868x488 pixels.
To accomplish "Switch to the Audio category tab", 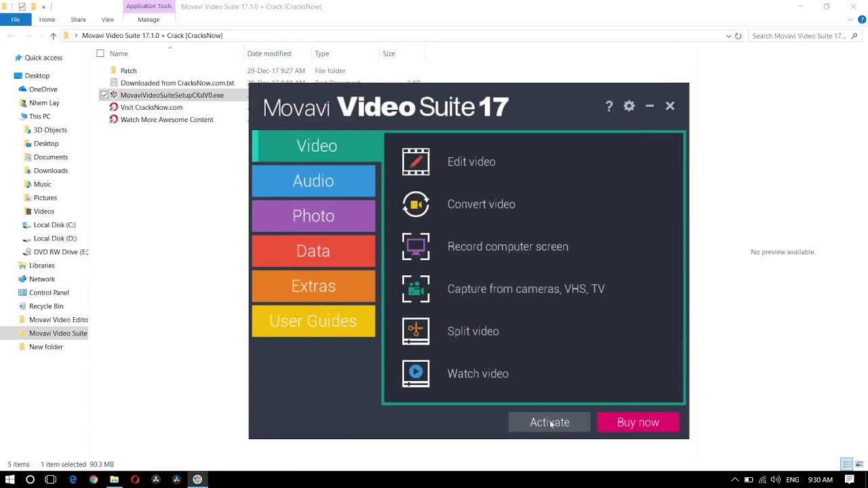I will 313,181.
